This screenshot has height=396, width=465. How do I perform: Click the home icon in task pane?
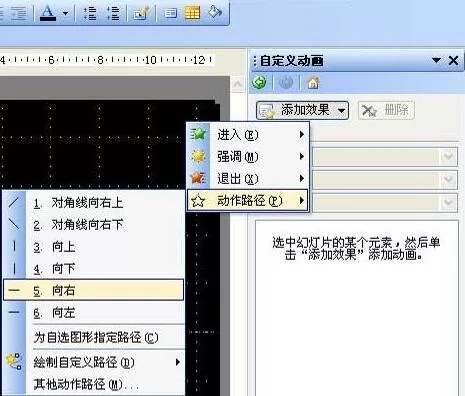click(313, 82)
